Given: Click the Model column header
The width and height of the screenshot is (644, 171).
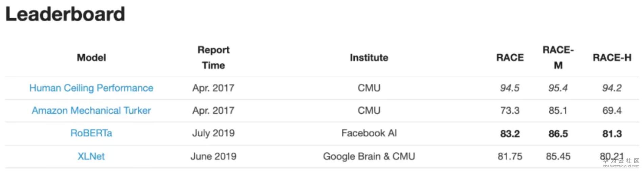Looking at the screenshot, I should (x=91, y=58).
